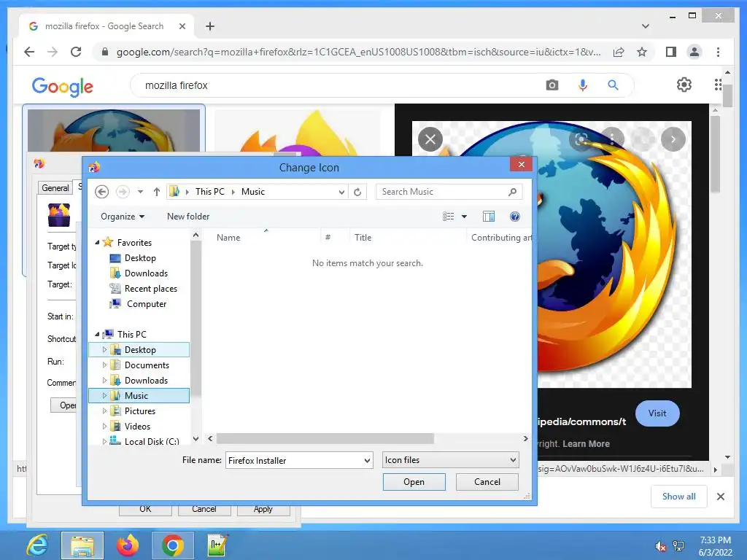Screen dimensions: 747x560
Task: Click the dialog Back navigation arrow
Action: pyautogui.click(x=101, y=192)
